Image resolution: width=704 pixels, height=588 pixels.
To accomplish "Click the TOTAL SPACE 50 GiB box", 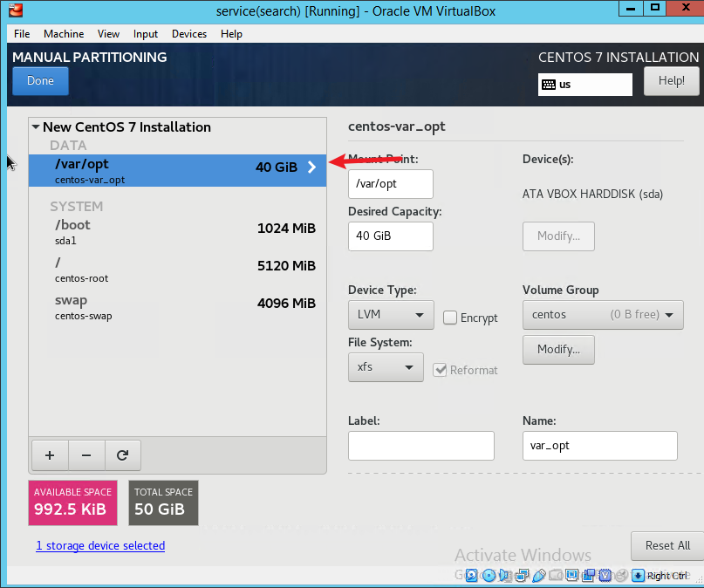I will [163, 503].
